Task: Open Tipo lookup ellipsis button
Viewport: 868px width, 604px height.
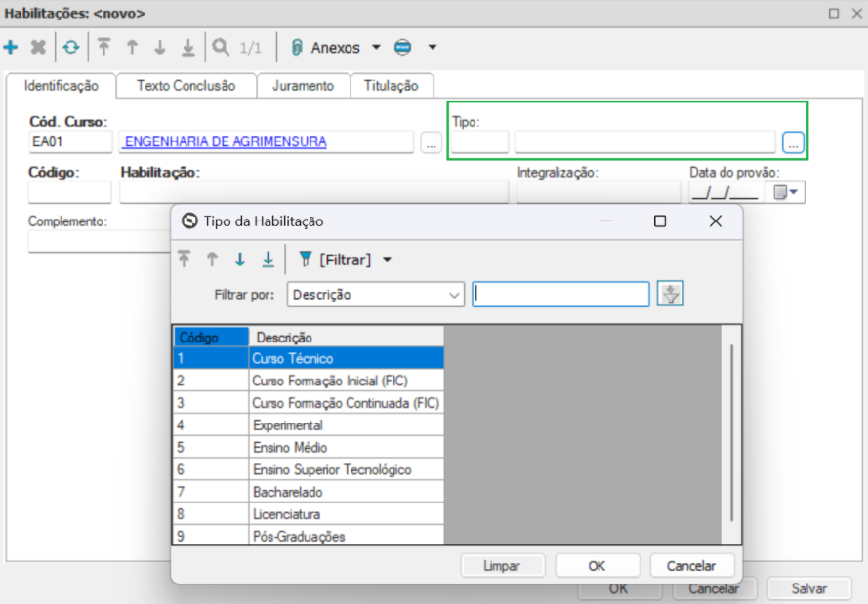Action: (x=793, y=142)
